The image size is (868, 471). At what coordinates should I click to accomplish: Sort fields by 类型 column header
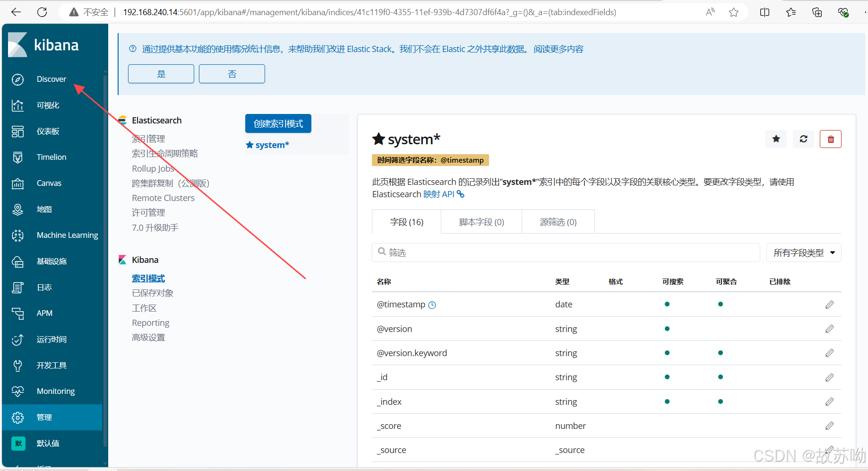[562, 281]
